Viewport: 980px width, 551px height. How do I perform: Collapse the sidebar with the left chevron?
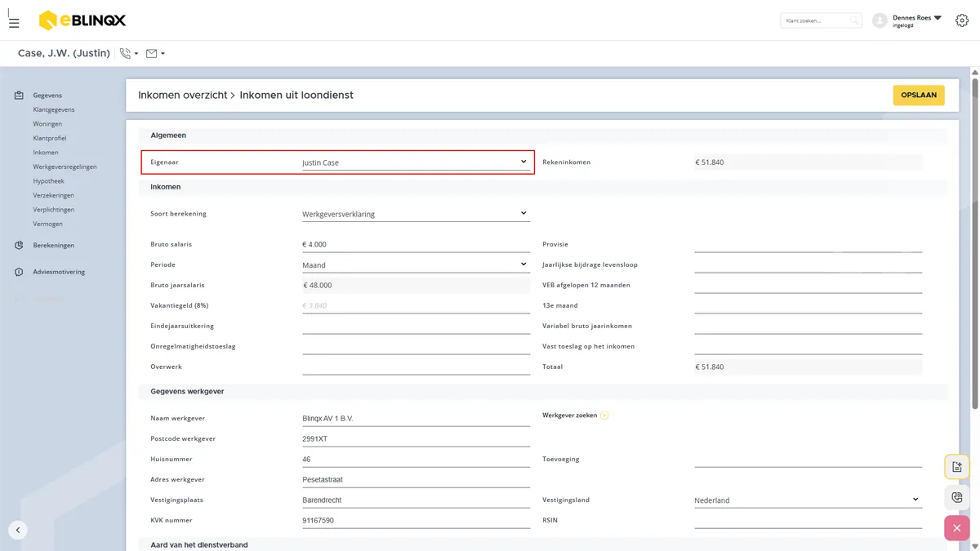18,530
